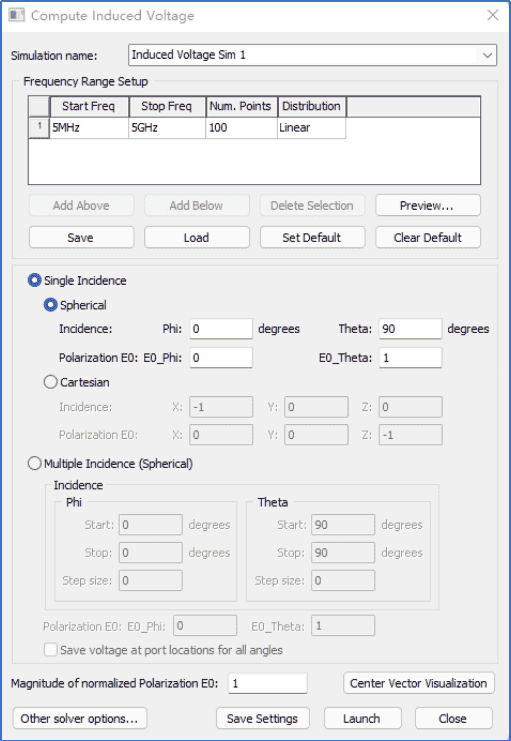Save the frequency range setup
511x741 pixels.
pos(81,237)
